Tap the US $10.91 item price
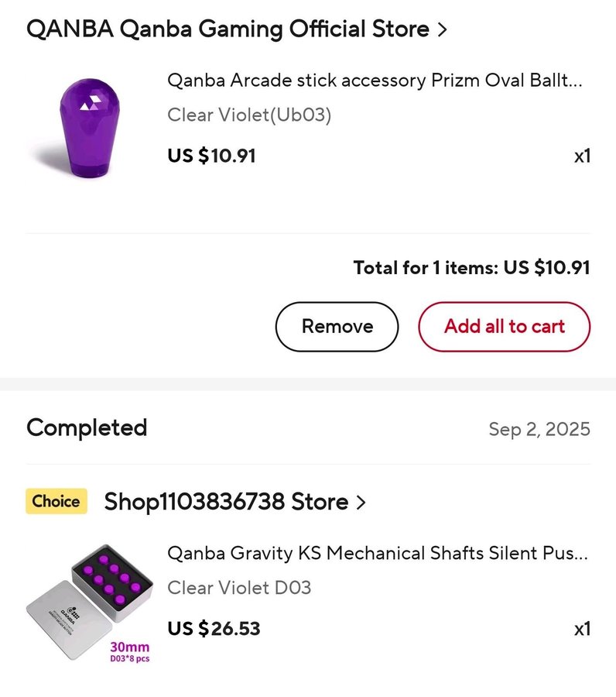This screenshot has width=616, height=697. click(x=211, y=156)
